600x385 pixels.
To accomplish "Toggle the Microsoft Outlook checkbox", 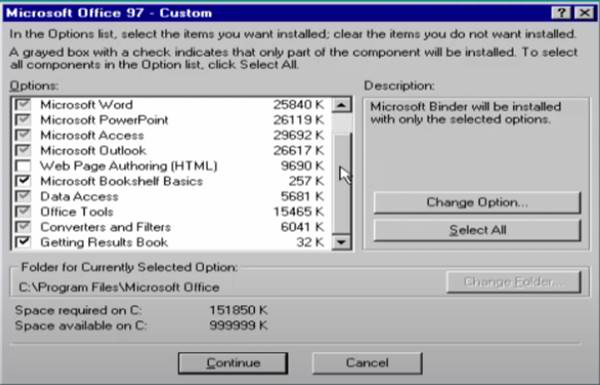I will point(23,150).
